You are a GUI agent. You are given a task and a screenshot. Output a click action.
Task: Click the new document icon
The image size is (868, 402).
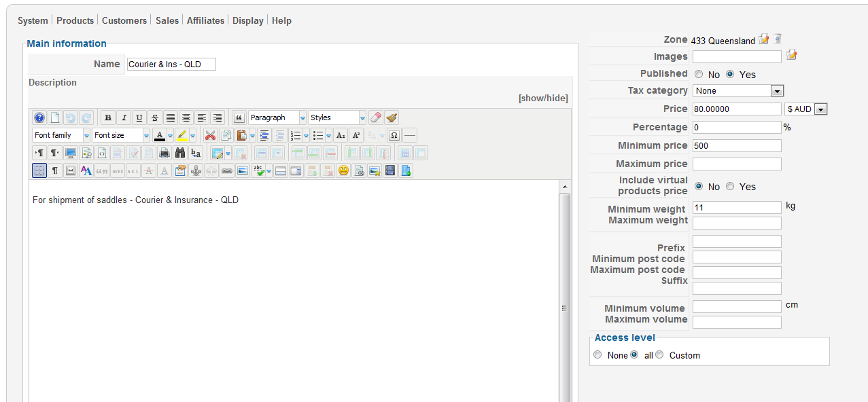pos(55,117)
